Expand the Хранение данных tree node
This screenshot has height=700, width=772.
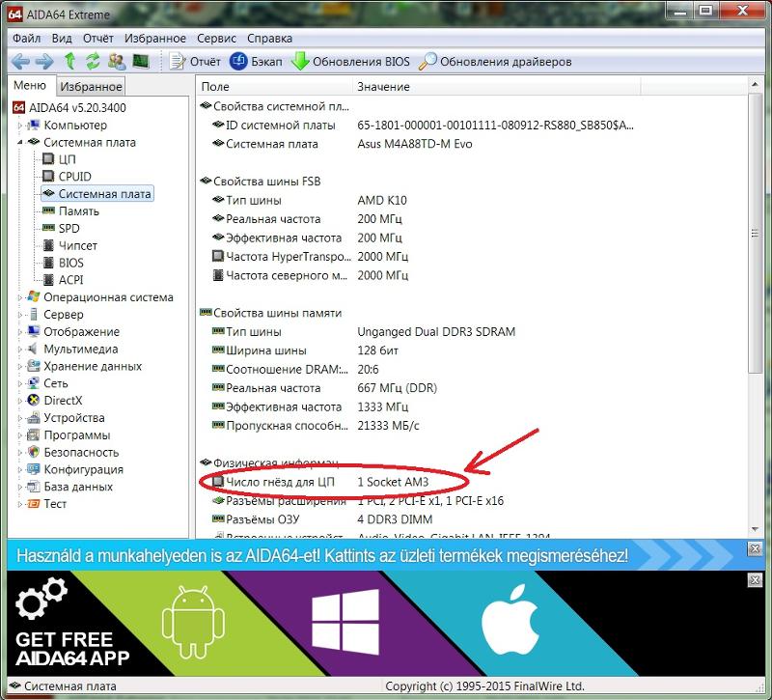click(x=20, y=367)
